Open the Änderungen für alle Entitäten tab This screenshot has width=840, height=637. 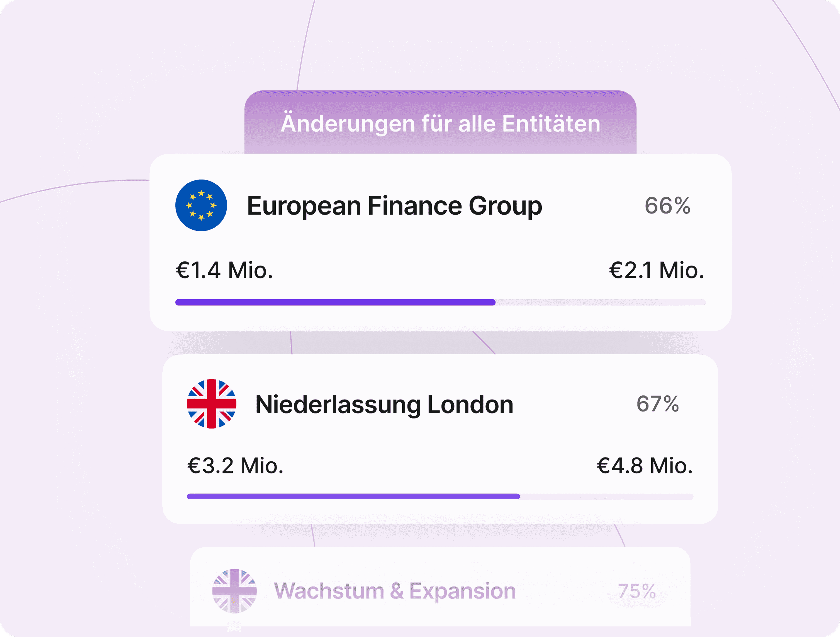coord(440,122)
